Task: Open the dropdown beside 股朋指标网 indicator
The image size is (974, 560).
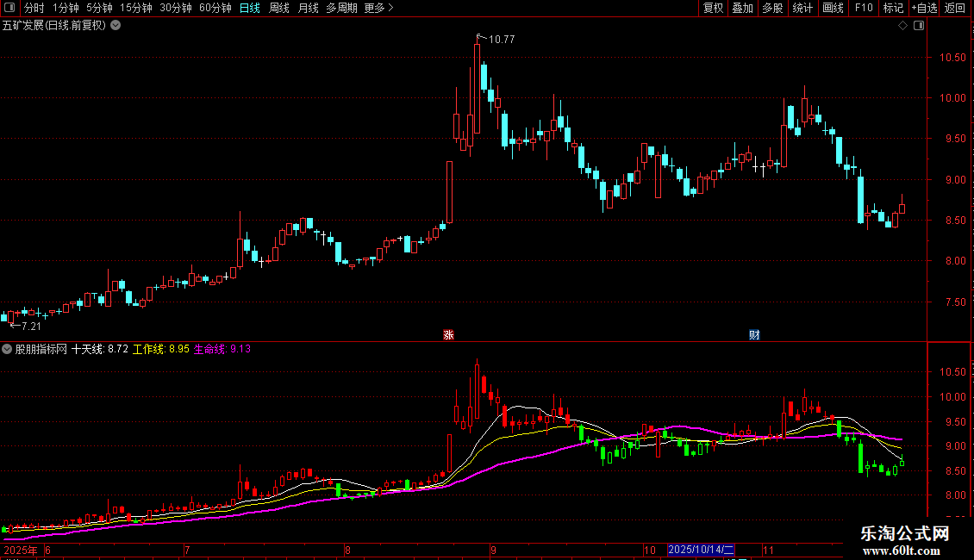Action: click(x=7, y=349)
